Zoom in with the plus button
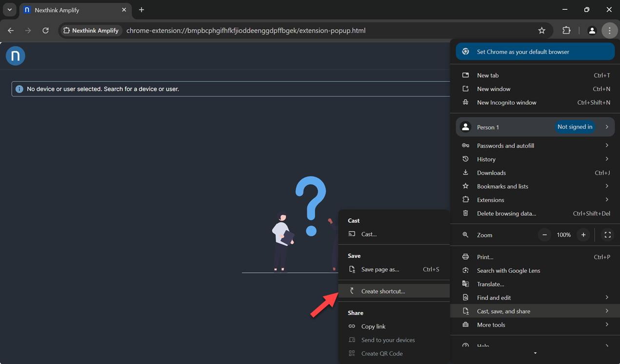The width and height of the screenshot is (620, 364). (583, 235)
